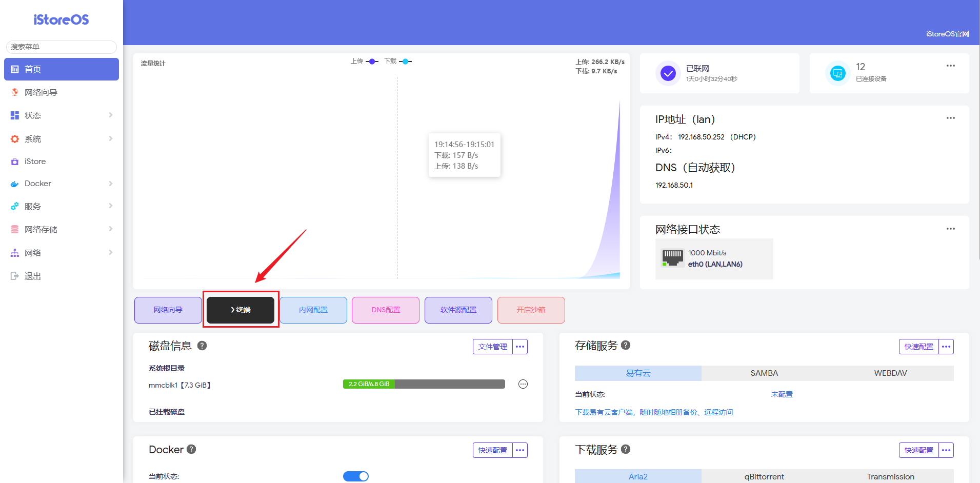Click the 首页 home icon in sidebar

pyautogui.click(x=15, y=69)
